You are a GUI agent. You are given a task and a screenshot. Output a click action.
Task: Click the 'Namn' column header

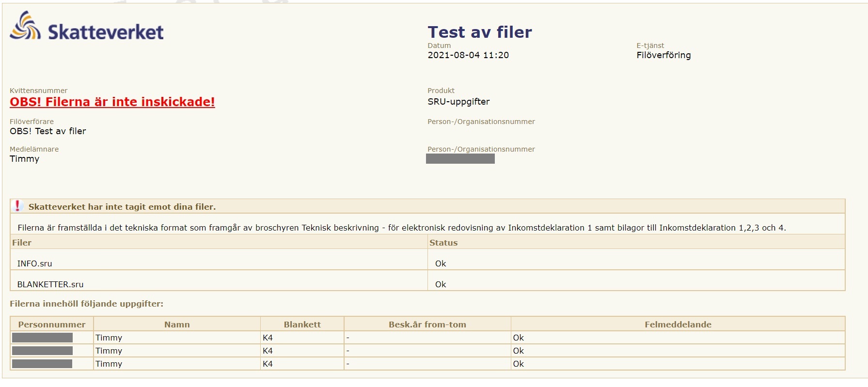[177, 325]
